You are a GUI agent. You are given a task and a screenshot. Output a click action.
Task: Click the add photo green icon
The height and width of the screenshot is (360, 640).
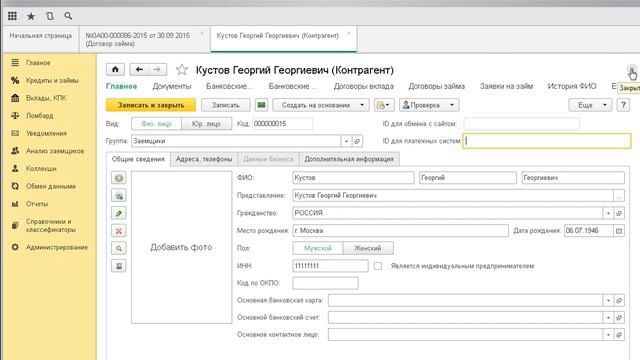click(x=119, y=178)
